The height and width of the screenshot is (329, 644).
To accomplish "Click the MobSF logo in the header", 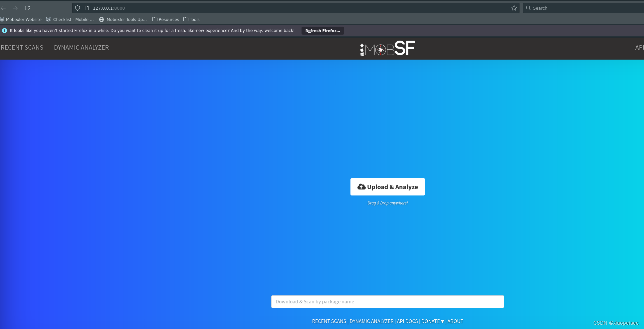I will pyautogui.click(x=387, y=49).
